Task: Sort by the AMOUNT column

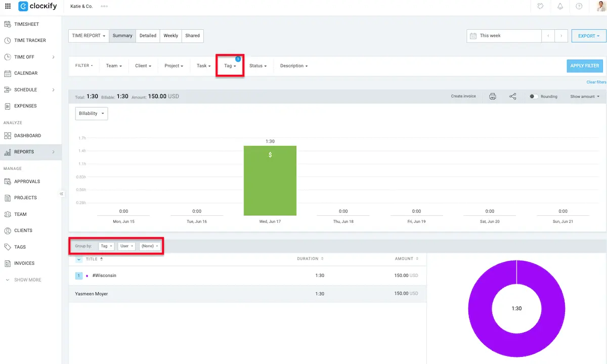Action: click(x=407, y=259)
